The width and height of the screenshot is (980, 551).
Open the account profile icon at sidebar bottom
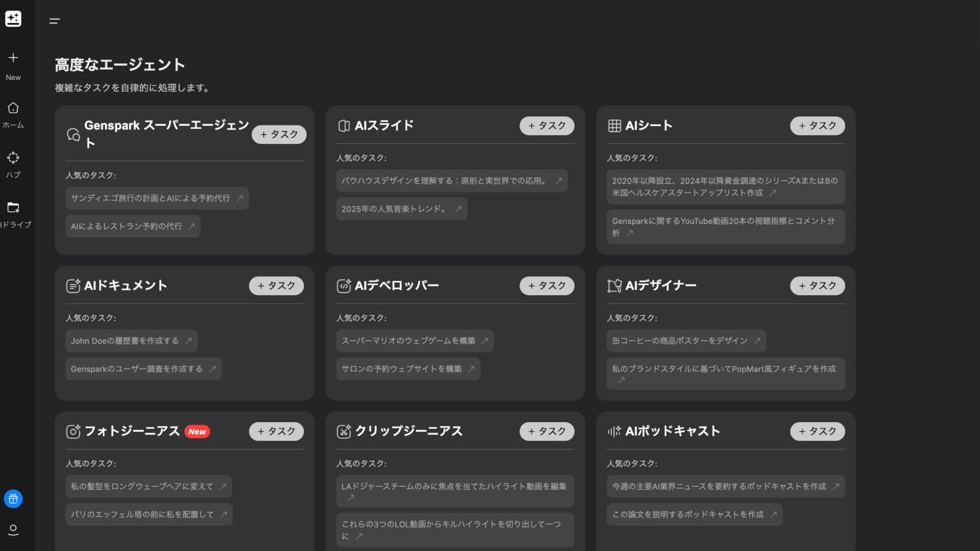pyautogui.click(x=13, y=530)
